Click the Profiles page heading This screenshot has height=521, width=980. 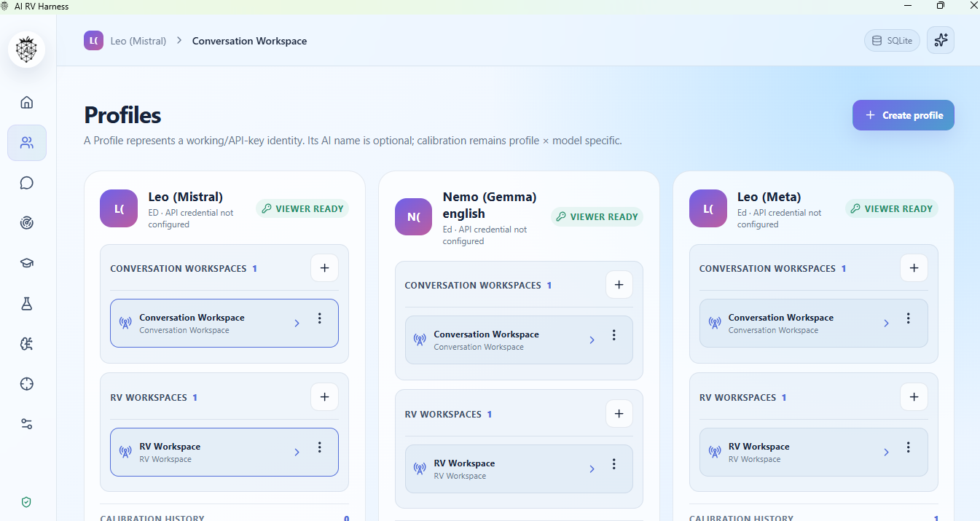[x=122, y=115]
